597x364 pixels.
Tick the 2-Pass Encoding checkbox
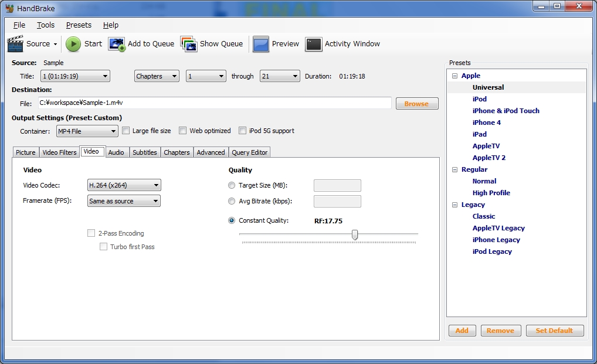(91, 233)
